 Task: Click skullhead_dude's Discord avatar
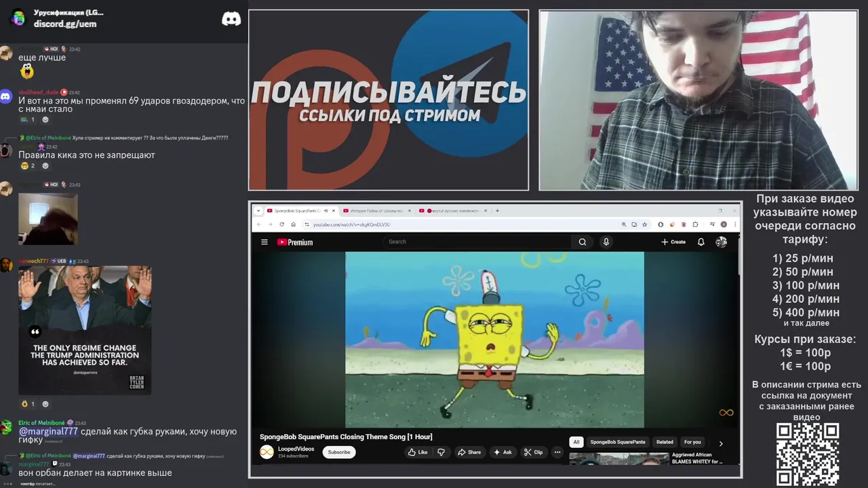click(6, 97)
